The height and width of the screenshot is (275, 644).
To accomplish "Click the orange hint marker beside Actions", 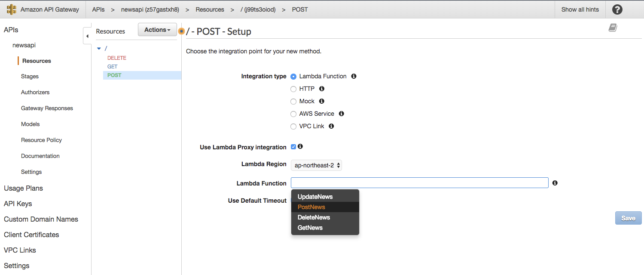I will [x=181, y=31].
